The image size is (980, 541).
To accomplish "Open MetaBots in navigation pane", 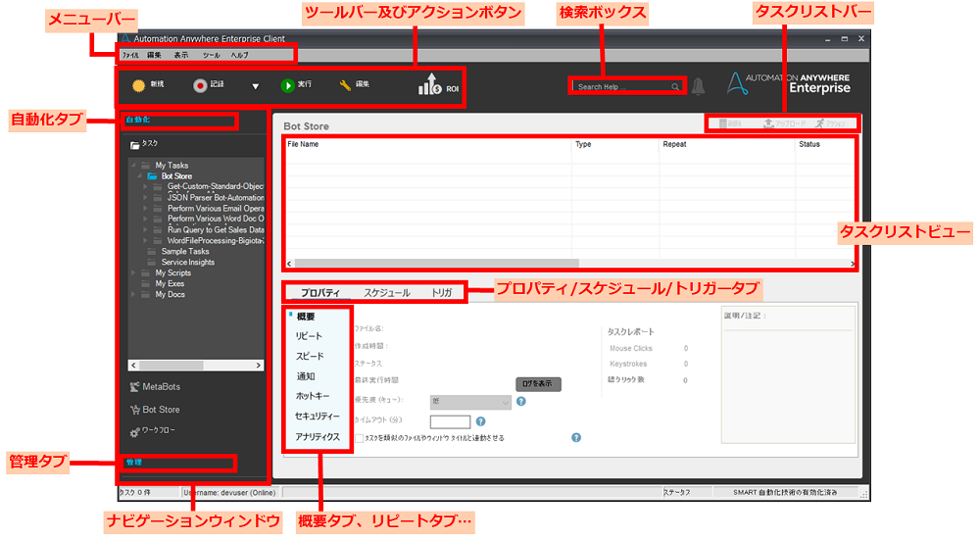I will 155,387.
